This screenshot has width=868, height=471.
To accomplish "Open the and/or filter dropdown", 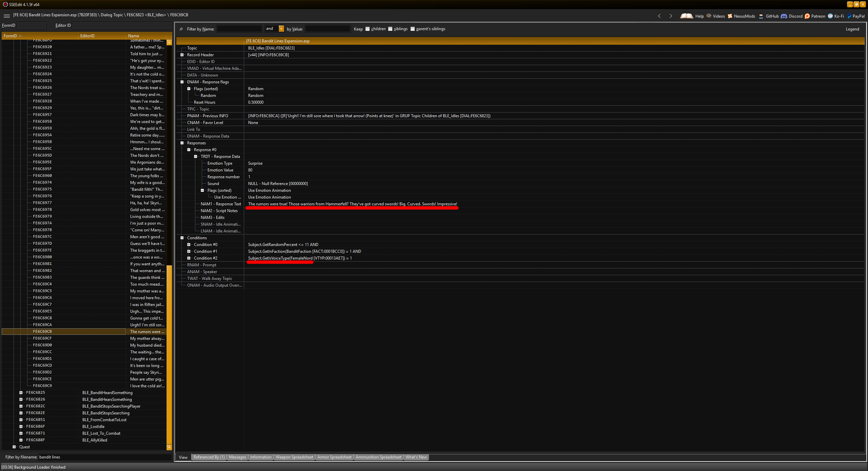I will (x=281, y=29).
